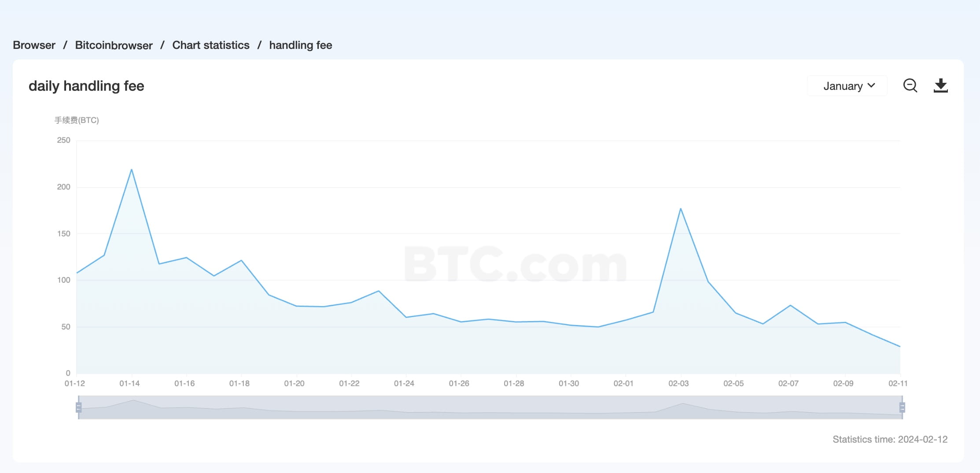
Task: Open the January period dropdown
Action: click(x=847, y=86)
